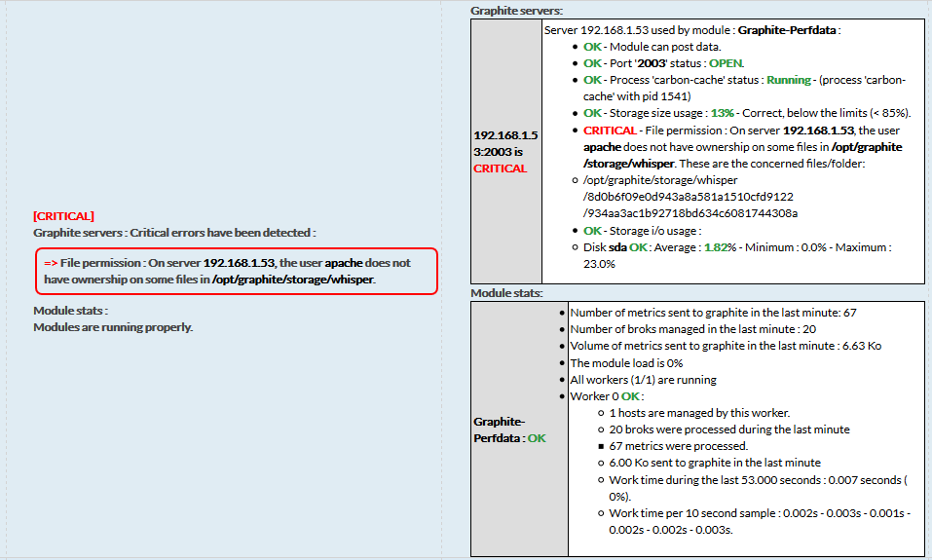The width and height of the screenshot is (932, 560).
Task: Click the Graphite-Perfdata : OK cell
Action: [x=509, y=429]
